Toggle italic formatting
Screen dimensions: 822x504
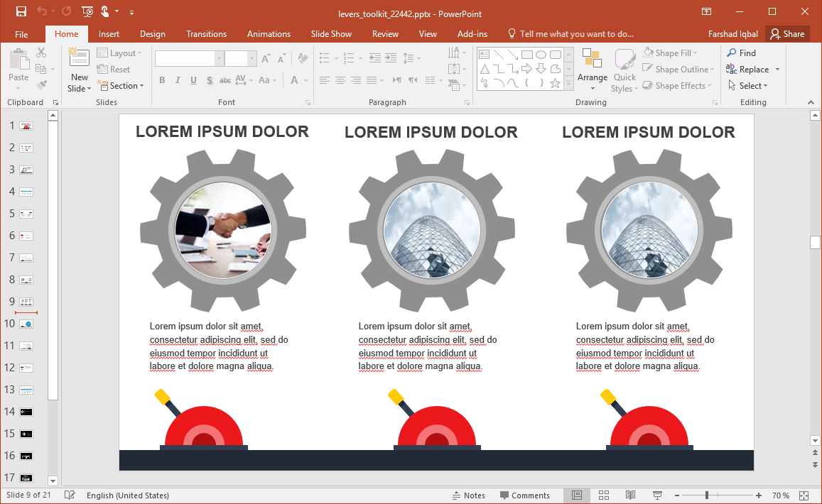pos(178,80)
